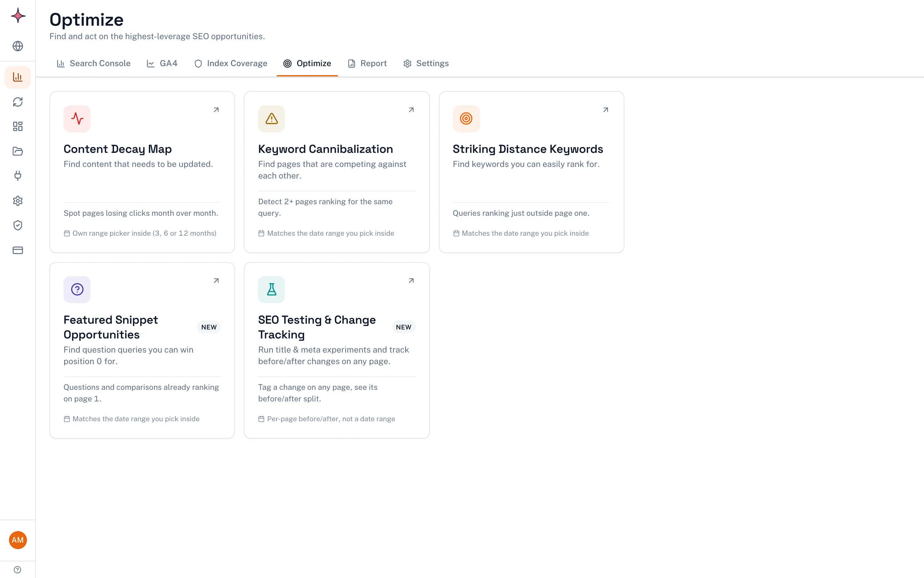Open the Keyword Cannibalization title
The image size is (924, 578).
(325, 149)
